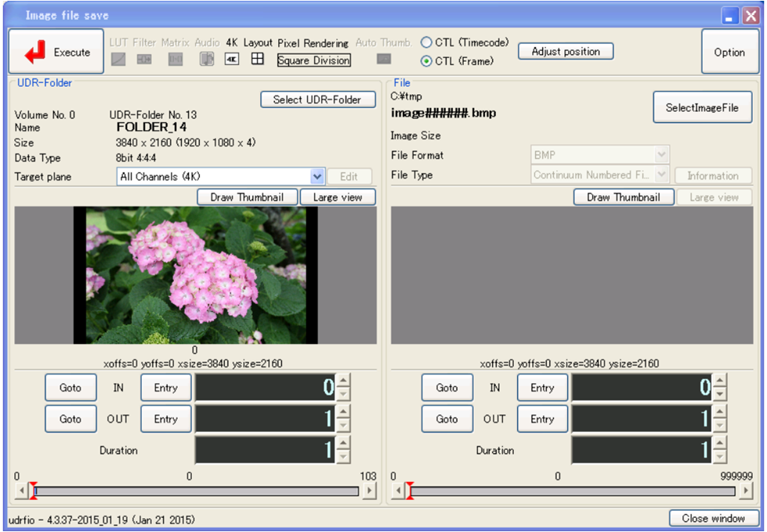Select the CTL (Frame) radio button
This screenshot has width=767, height=532.
pyautogui.click(x=425, y=60)
